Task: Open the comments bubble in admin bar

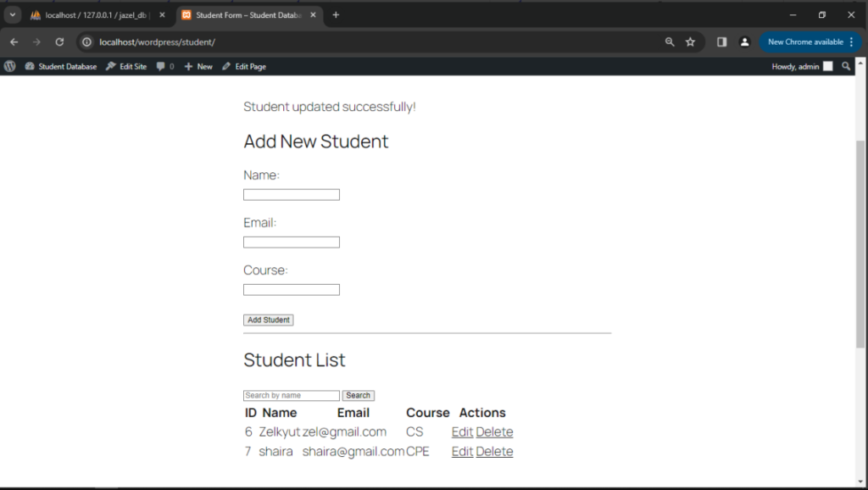Action: [164, 66]
